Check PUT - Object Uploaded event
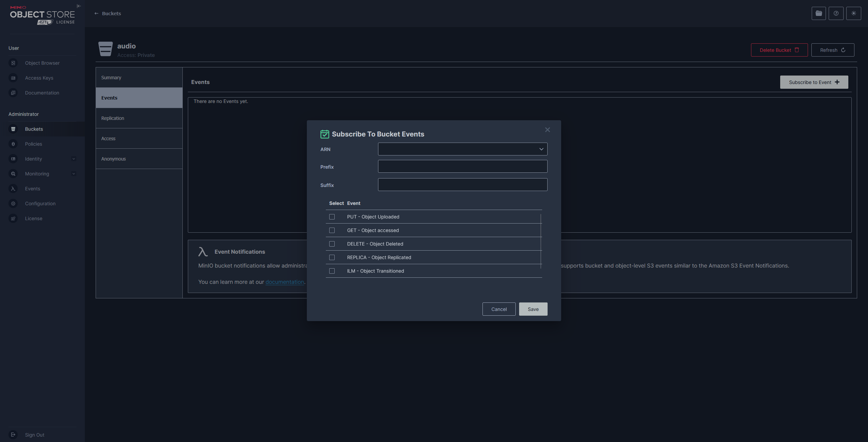 click(332, 217)
